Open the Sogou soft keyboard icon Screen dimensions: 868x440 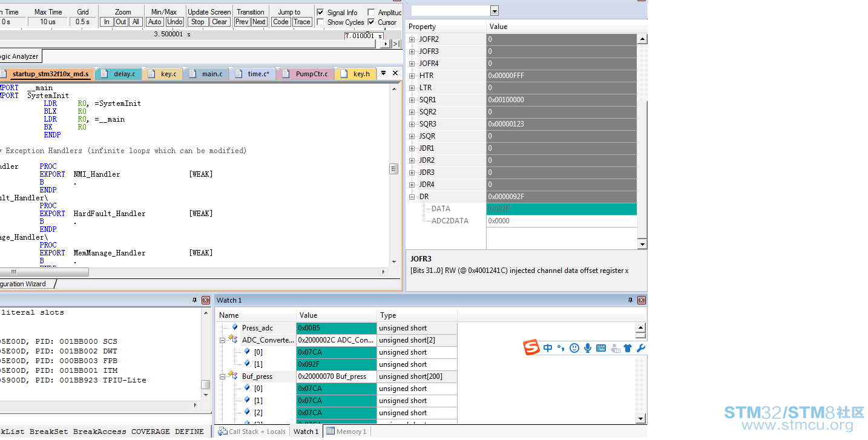point(601,348)
